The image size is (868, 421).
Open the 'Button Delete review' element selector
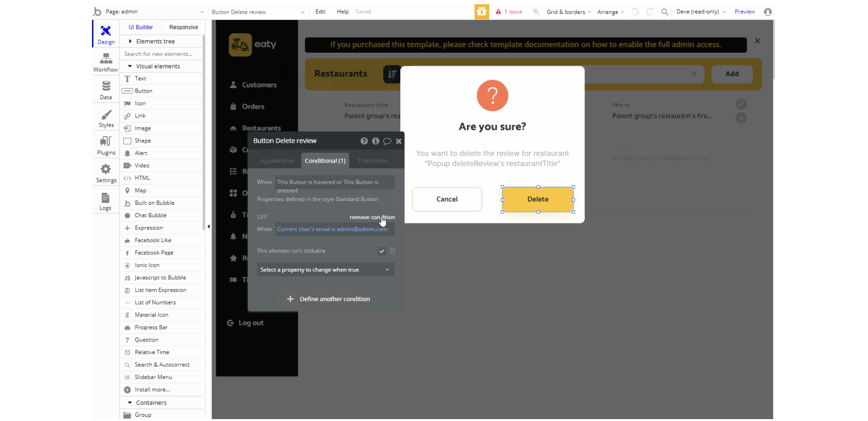tap(258, 12)
